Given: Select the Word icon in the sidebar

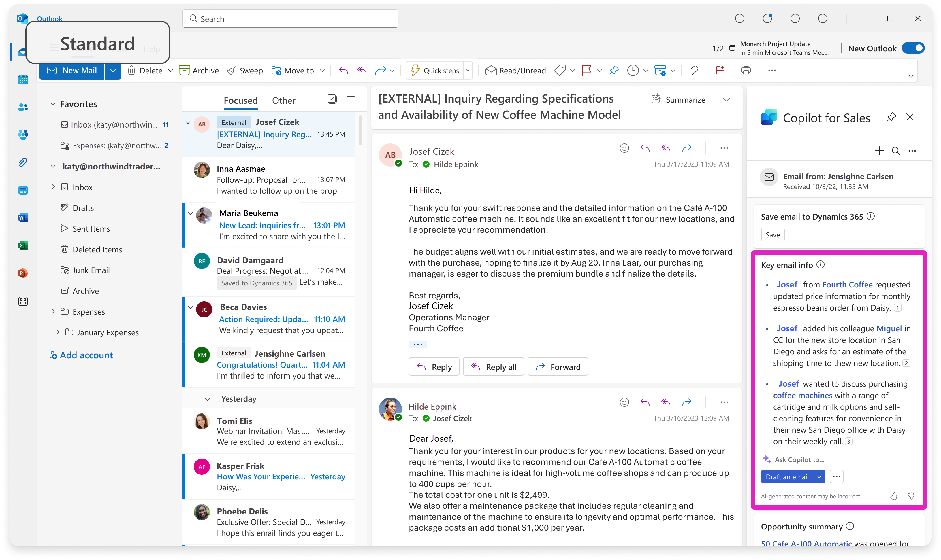Looking at the screenshot, I should (x=23, y=218).
